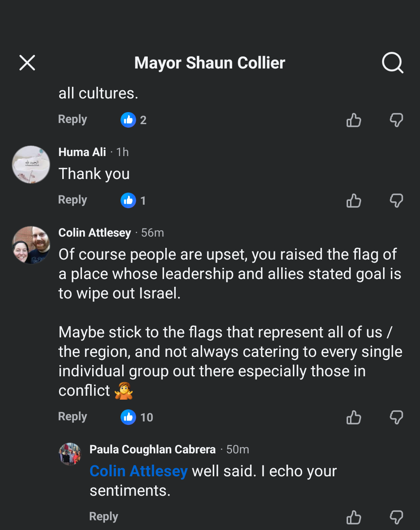Reply to Huma Ali's Thank you comment
Screen dimensions: 420x530
72,200
